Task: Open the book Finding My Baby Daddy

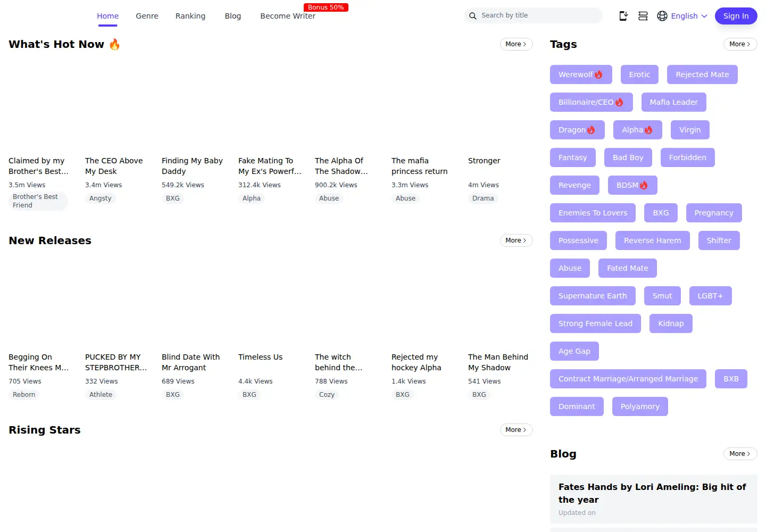Action: 192,166
